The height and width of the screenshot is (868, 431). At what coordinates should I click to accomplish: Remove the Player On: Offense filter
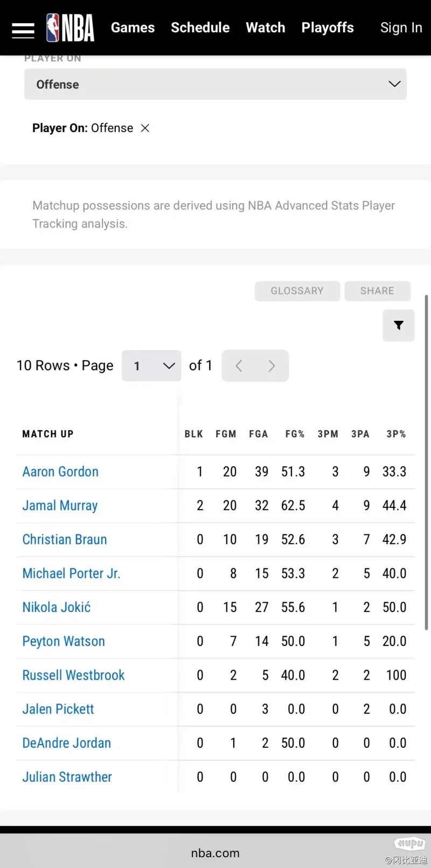click(x=145, y=128)
